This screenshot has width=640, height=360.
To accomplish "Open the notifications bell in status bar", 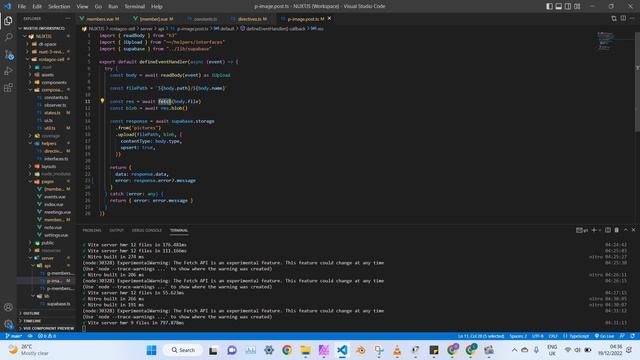I will coord(632,336).
